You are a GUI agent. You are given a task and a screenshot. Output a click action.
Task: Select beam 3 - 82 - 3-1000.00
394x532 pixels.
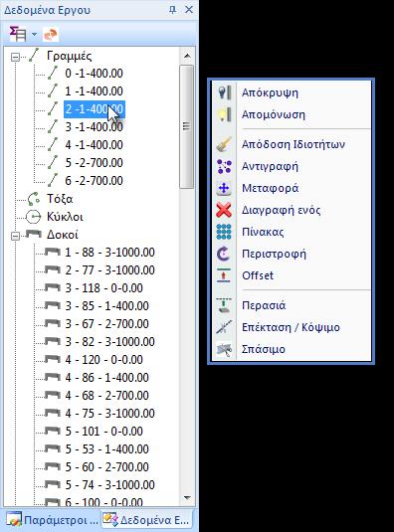pyautogui.click(x=110, y=342)
